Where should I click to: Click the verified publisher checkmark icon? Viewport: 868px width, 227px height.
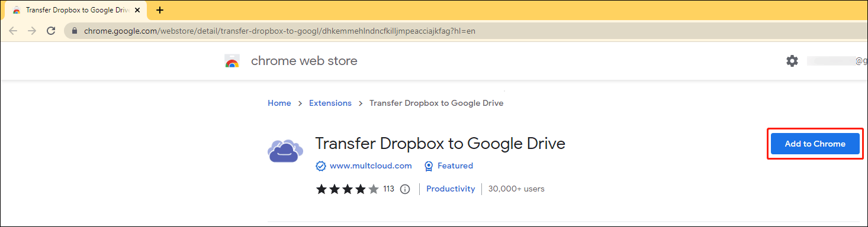coord(321,166)
